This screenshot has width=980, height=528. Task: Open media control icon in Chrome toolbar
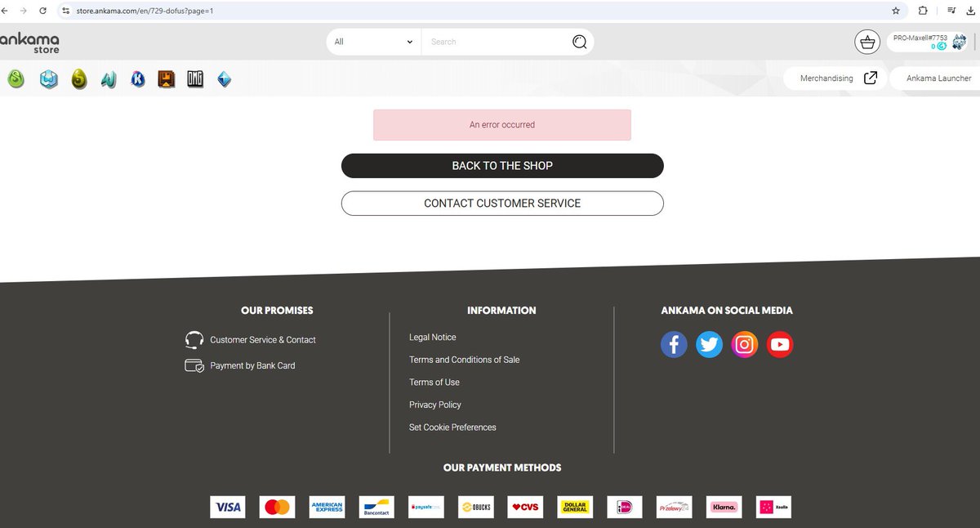(951, 11)
